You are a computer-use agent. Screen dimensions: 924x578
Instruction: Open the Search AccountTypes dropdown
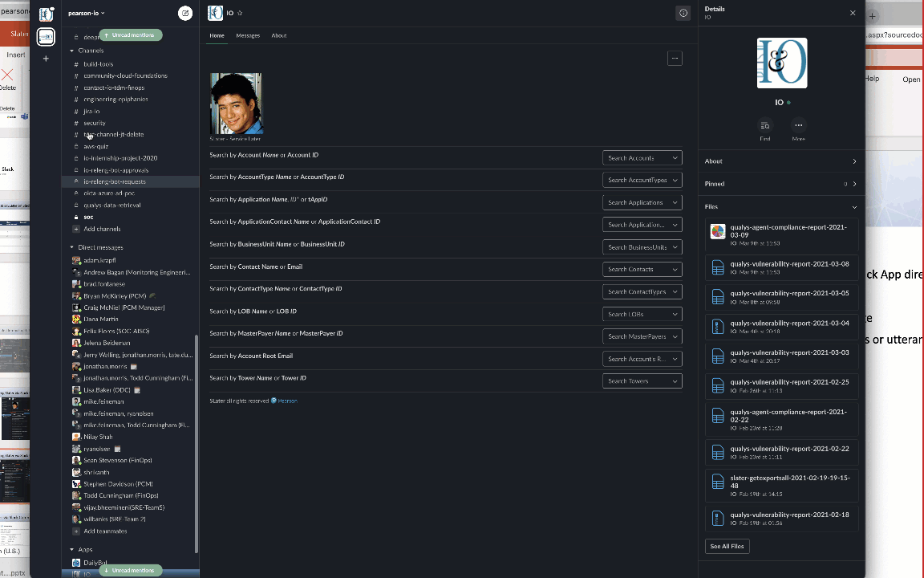pos(642,180)
